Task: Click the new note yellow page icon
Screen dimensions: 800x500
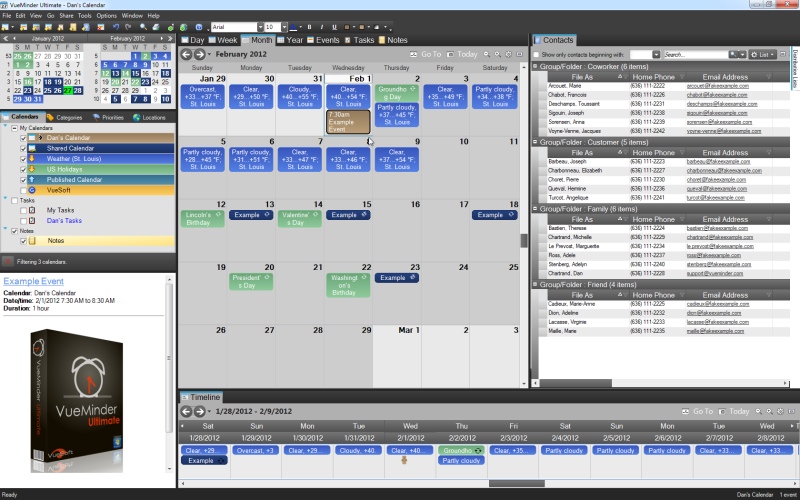Action: 73,27
